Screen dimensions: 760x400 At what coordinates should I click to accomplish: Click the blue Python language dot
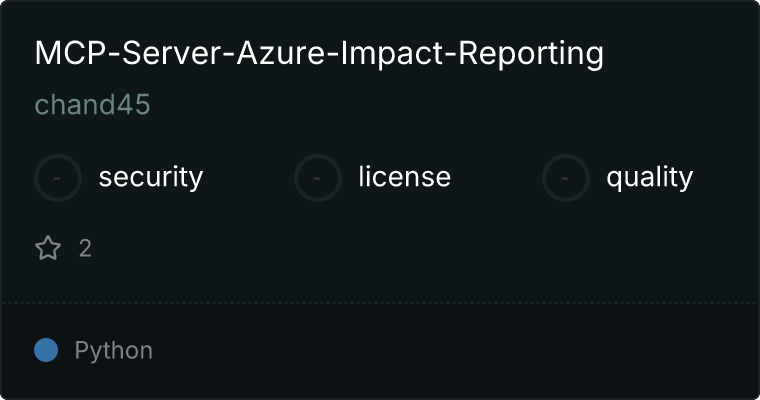(46, 351)
